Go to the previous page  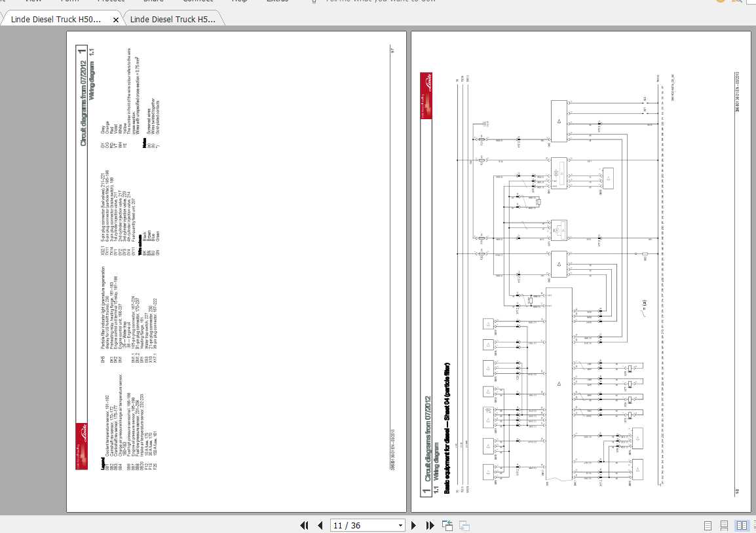pyautogui.click(x=320, y=525)
